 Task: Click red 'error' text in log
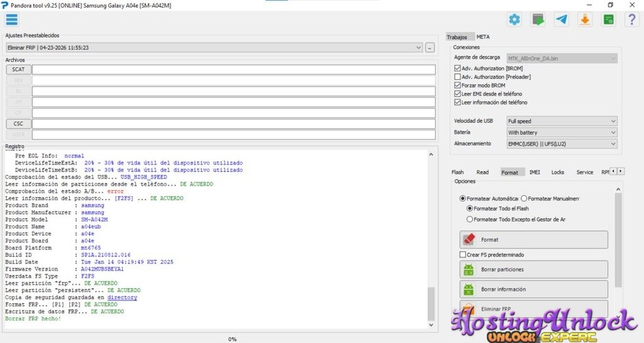point(115,191)
